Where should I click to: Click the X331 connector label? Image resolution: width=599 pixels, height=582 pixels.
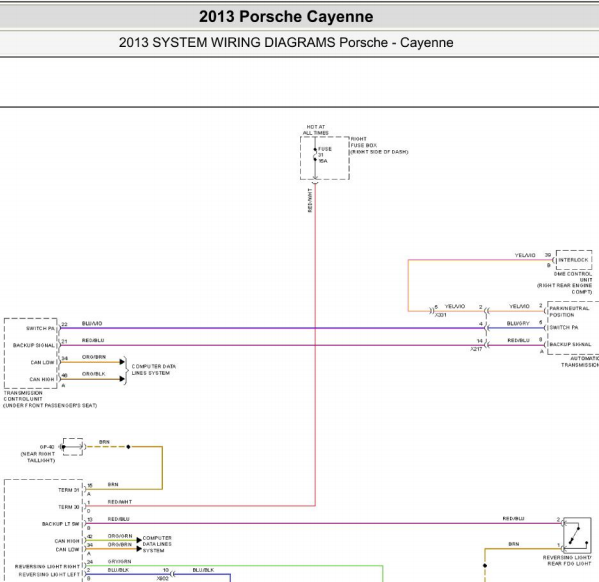pyautogui.click(x=440, y=315)
